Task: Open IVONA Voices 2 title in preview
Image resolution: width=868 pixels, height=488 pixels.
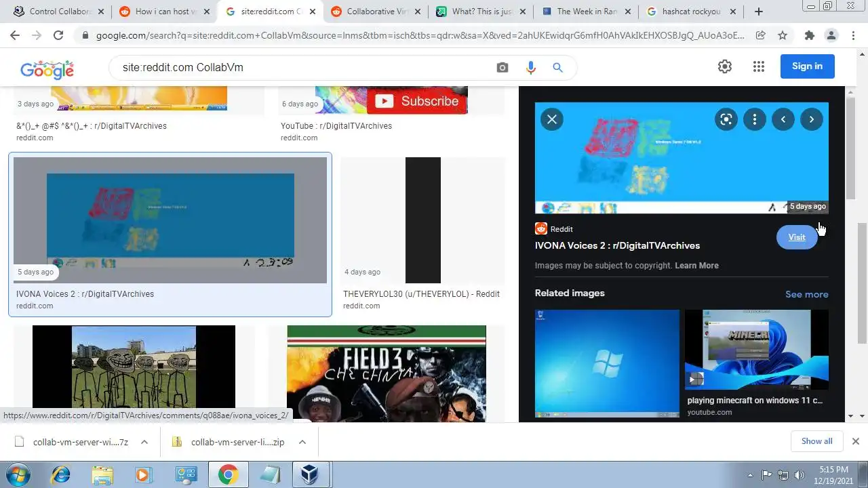Action: tap(617, 245)
